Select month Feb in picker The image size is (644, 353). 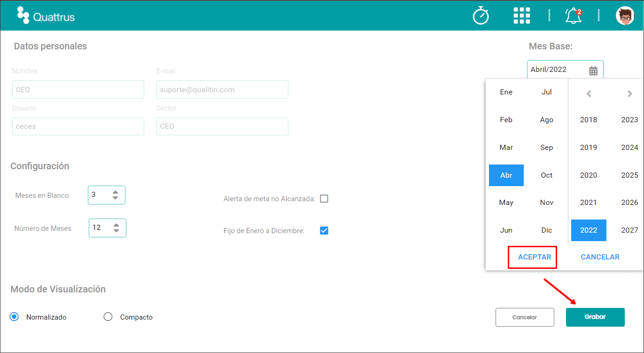(x=506, y=120)
